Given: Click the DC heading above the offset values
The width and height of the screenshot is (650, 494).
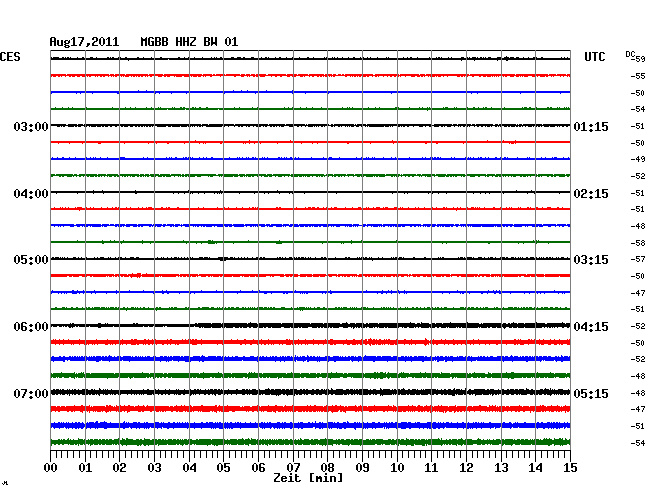Looking at the screenshot, I should click(630, 54).
